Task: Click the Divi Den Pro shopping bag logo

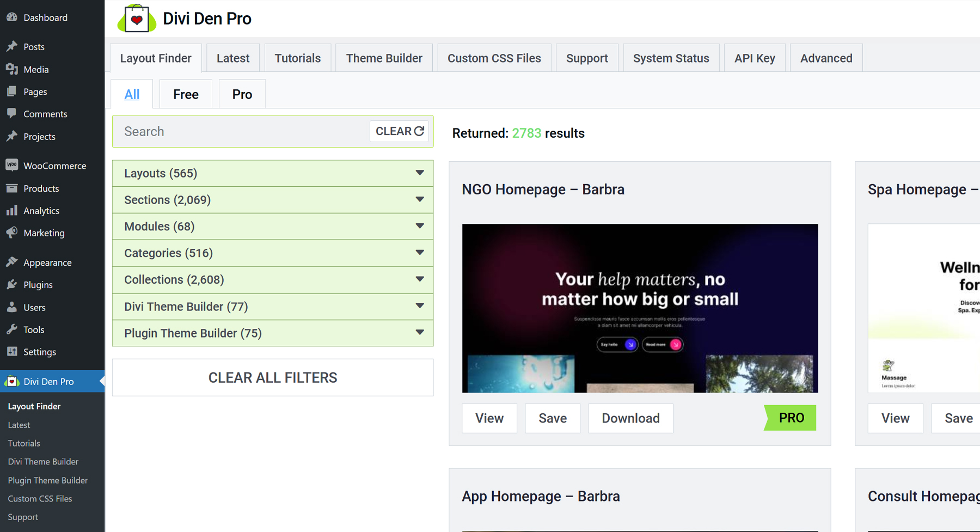Action: tap(137, 19)
